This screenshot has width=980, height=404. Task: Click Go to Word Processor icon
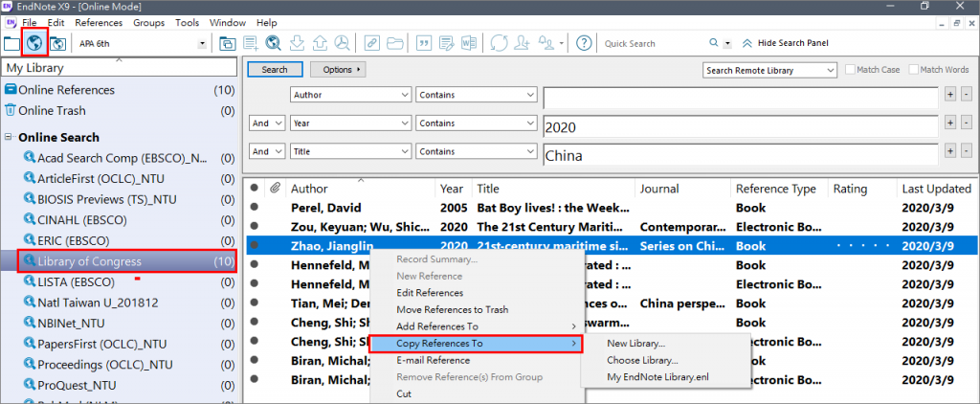(x=469, y=43)
